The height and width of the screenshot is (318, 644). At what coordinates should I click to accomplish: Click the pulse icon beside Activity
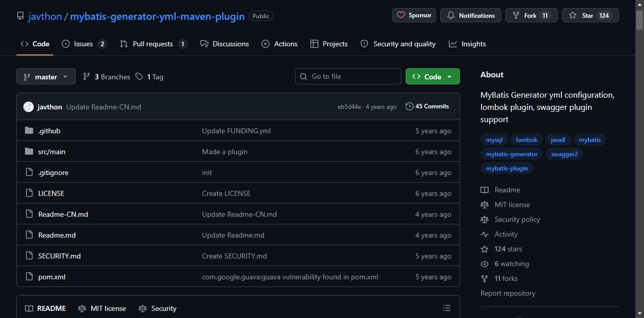485,234
